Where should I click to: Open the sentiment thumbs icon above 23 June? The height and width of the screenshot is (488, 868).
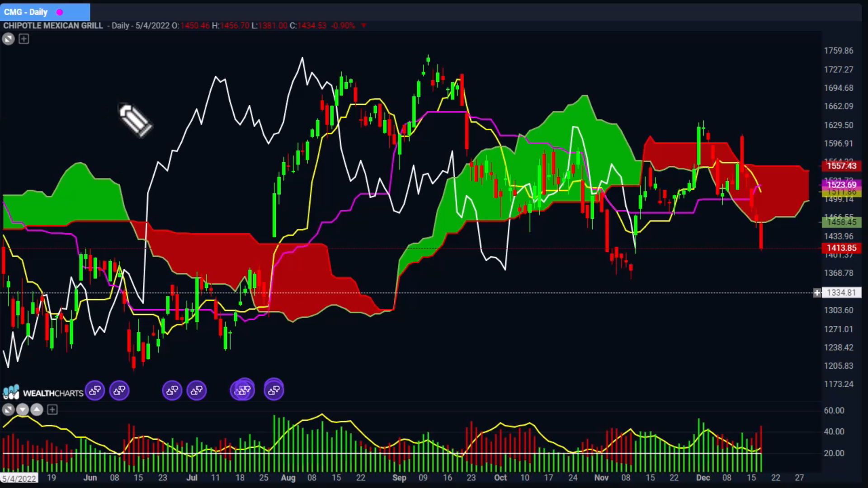click(x=172, y=390)
